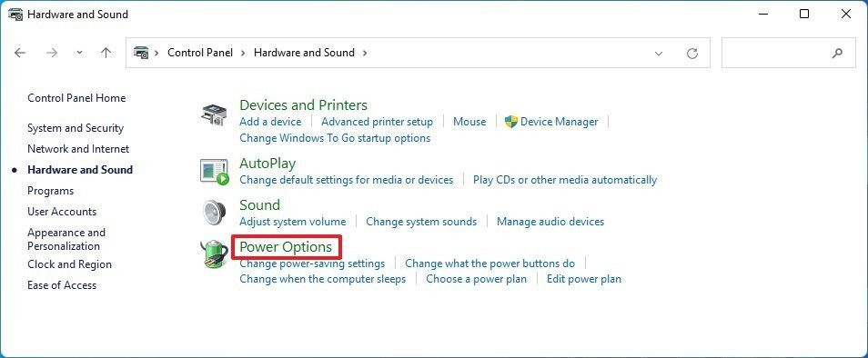Image resolution: width=868 pixels, height=358 pixels.
Task: Open Clock and Region
Action: 69,264
